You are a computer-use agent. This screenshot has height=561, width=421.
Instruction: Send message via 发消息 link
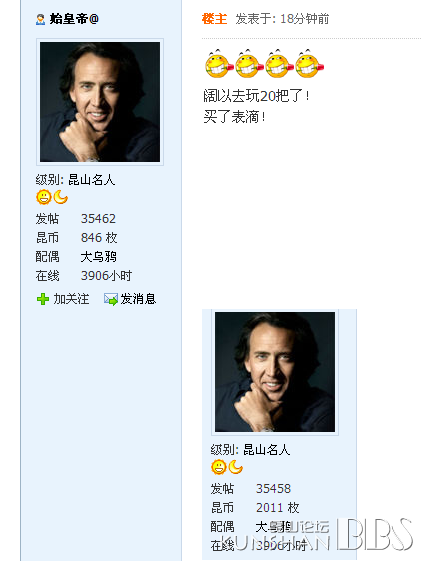[x=138, y=299]
